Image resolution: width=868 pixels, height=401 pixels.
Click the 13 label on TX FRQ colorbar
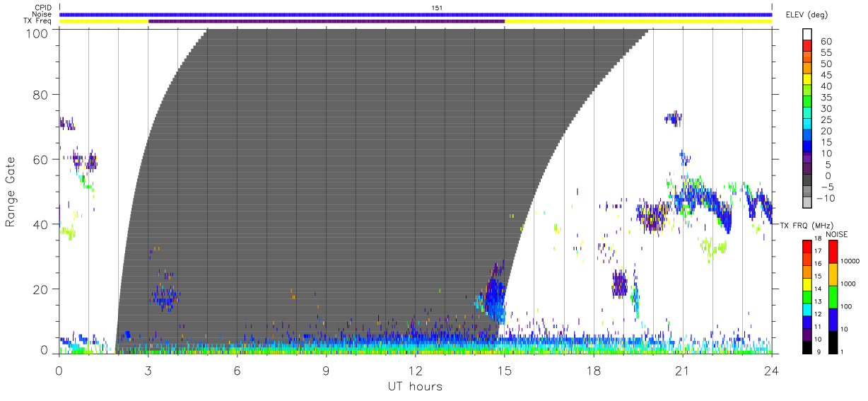tap(818, 301)
